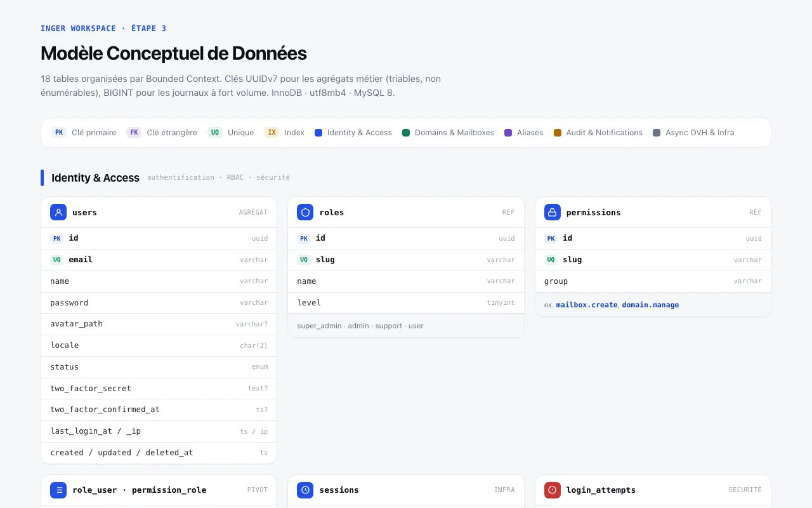Click the FK legend badge for Clé étrangère
Viewport: 812px width, 508px height.
tap(134, 133)
